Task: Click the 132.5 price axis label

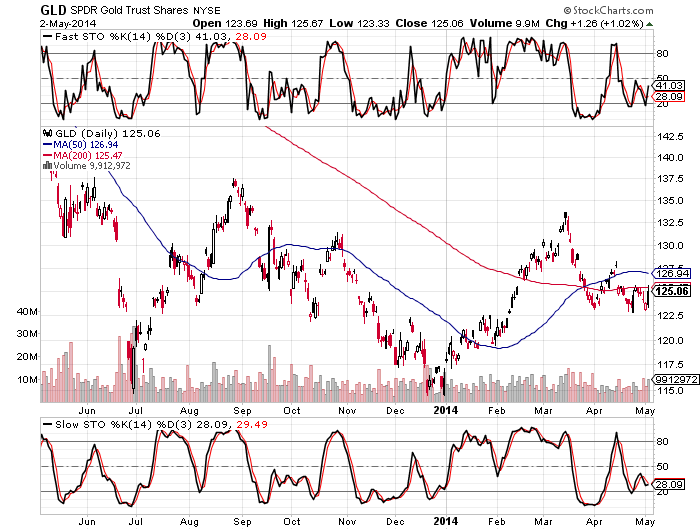Action: [670, 223]
